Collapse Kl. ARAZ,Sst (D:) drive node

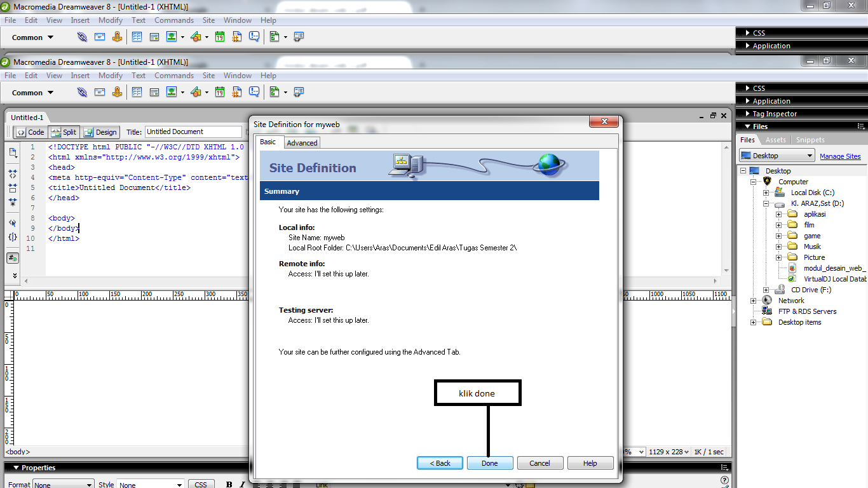click(766, 203)
